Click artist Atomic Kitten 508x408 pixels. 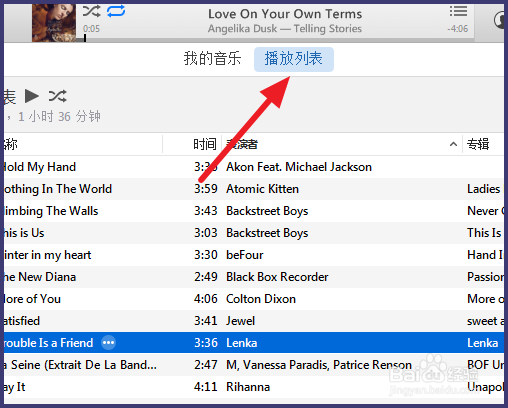click(262, 189)
